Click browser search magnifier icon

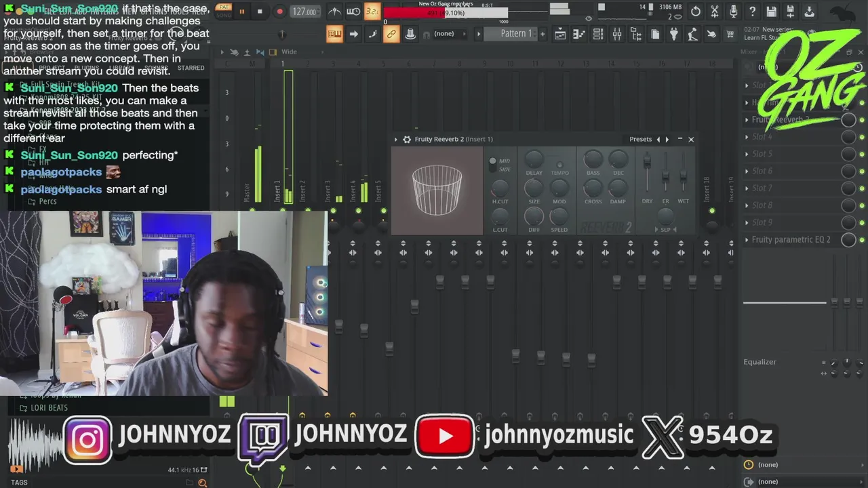click(202, 483)
